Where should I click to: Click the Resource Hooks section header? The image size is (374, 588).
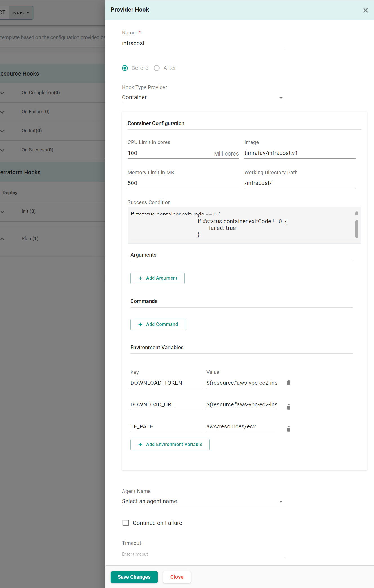[x=52, y=74]
